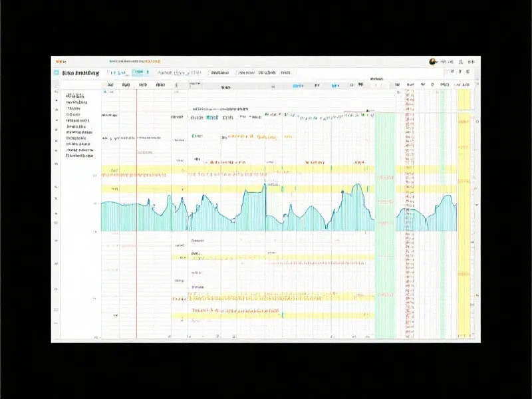
Task: Click the bookmark-shaped icon near the avatar
Action: (461, 62)
